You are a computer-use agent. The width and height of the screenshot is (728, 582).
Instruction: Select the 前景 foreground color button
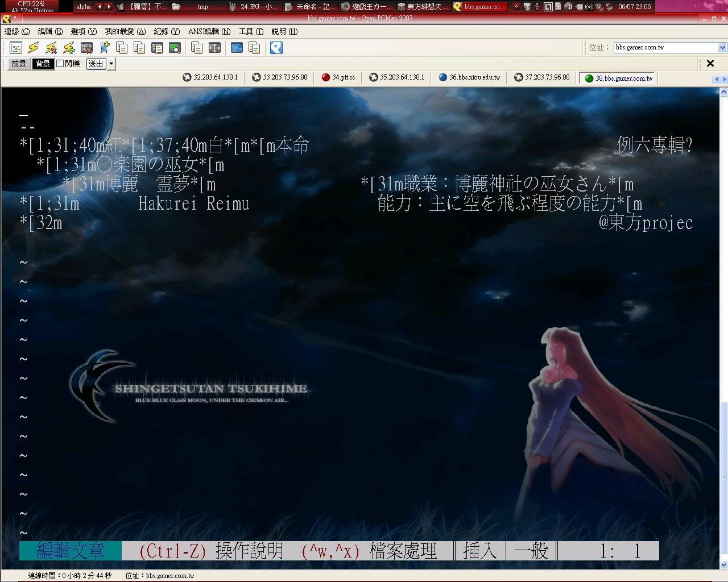(19, 64)
